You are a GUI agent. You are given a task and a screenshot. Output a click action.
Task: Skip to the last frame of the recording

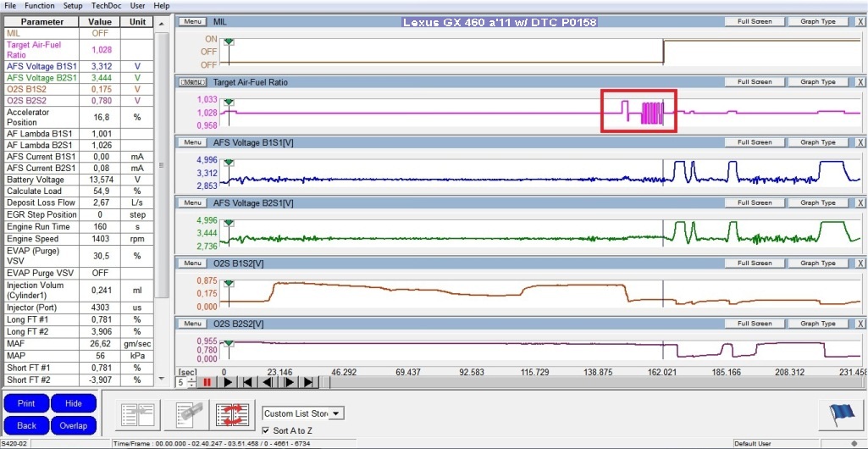click(309, 383)
